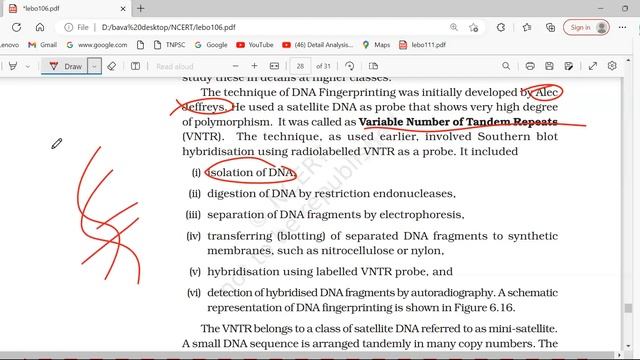Open the Maps bookmark

376,45
